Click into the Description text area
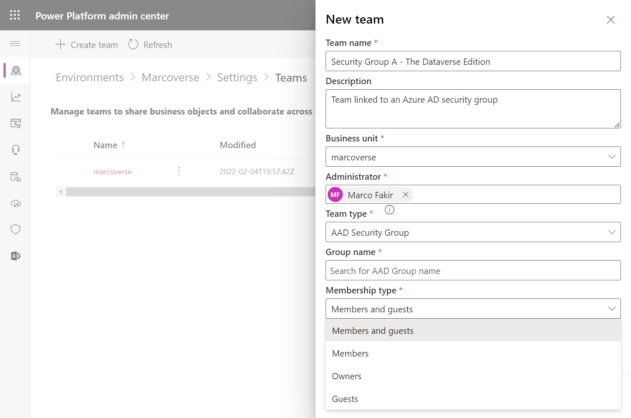The height and width of the screenshot is (418, 631). (x=473, y=109)
